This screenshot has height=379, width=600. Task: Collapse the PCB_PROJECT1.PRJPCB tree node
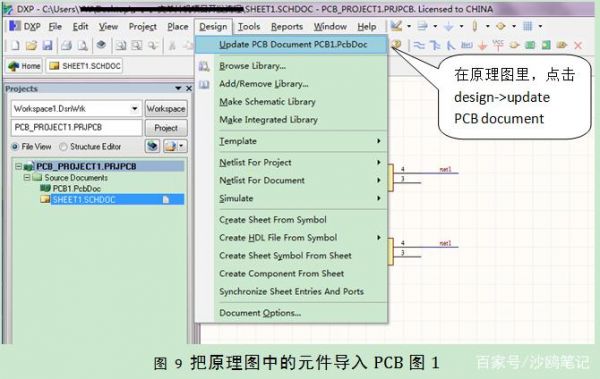pyautogui.click(x=18, y=166)
